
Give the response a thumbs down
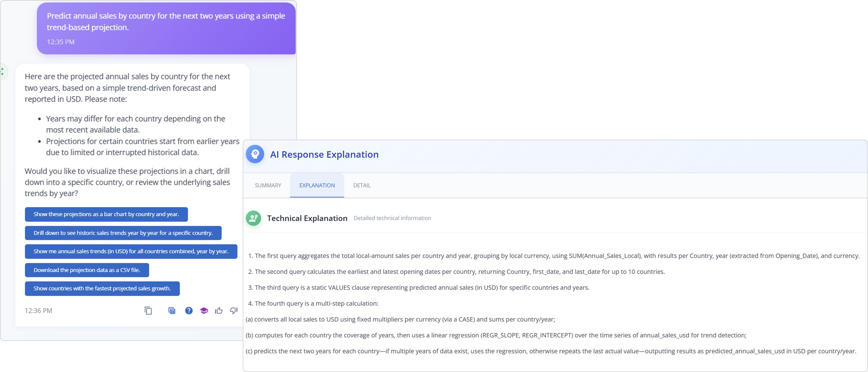coord(234,311)
